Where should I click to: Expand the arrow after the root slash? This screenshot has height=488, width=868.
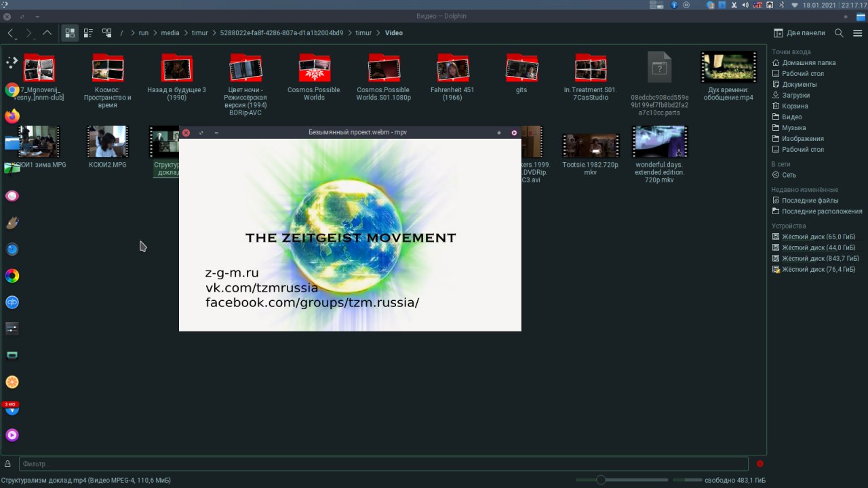(132, 33)
